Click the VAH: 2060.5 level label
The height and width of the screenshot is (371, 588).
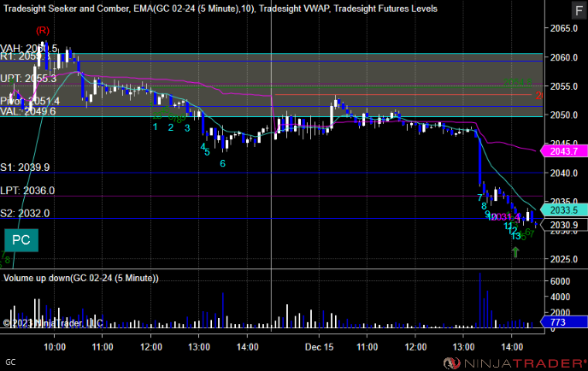click(x=29, y=49)
